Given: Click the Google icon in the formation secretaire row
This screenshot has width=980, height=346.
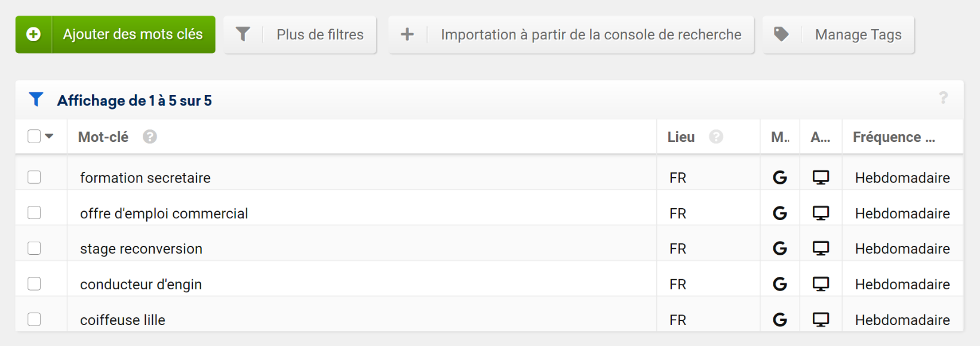Looking at the screenshot, I should click(x=780, y=178).
